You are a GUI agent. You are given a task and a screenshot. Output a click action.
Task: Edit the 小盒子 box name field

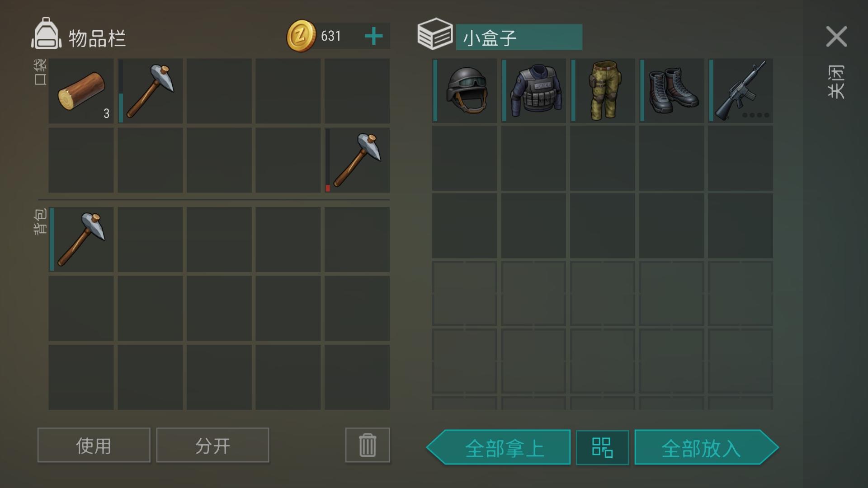(519, 37)
